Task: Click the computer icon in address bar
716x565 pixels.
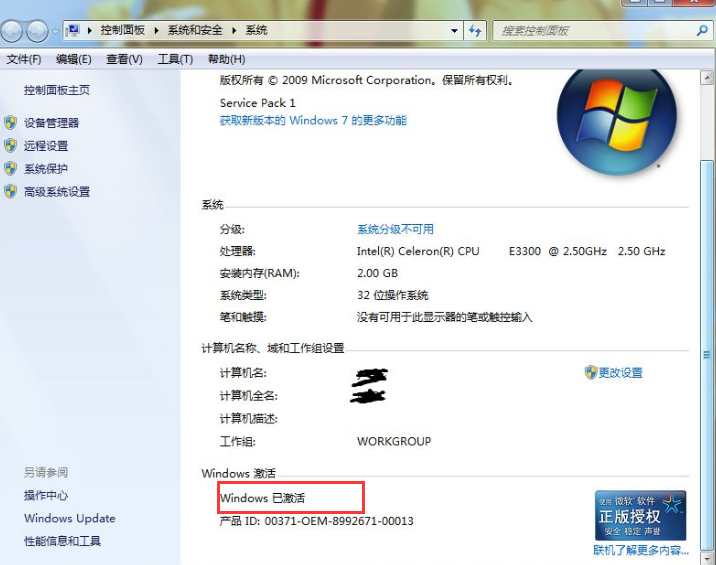Action: [x=73, y=31]
